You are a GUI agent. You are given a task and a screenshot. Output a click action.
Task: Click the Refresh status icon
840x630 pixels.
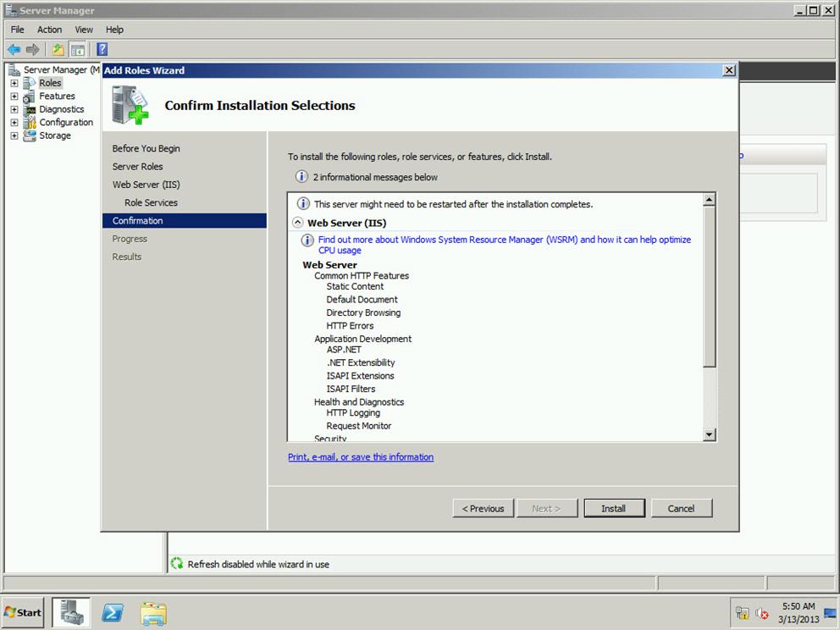pos(177,563)
